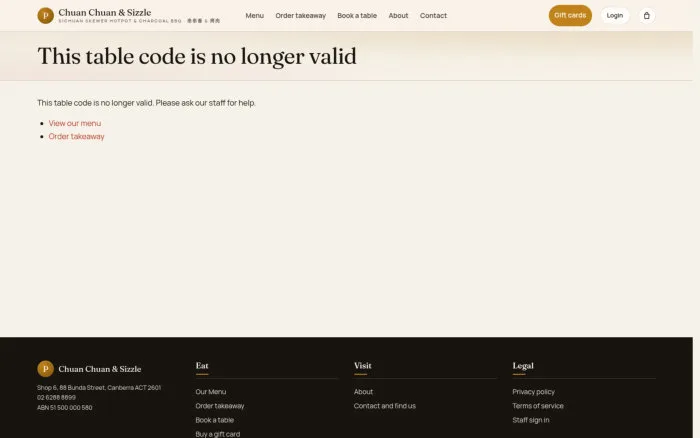
Task: Go to Order takeaway in top navigation
Action: tap(300, 16)
